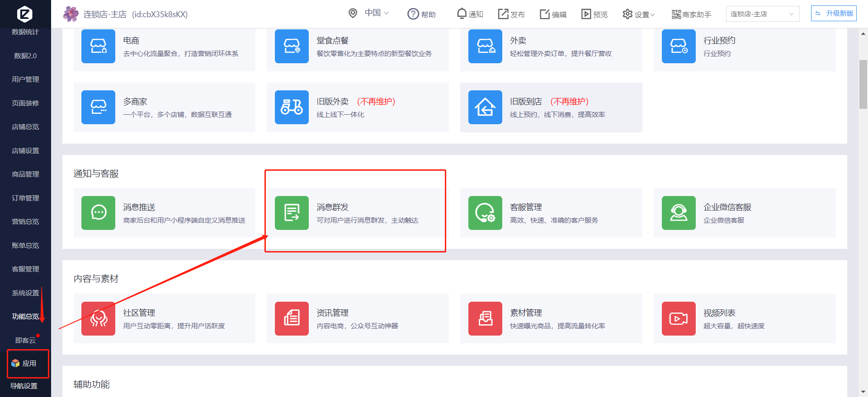This screenshot has width=868, height=397.
Task: Open the 客服管理 headset icon
Action: 485,213
